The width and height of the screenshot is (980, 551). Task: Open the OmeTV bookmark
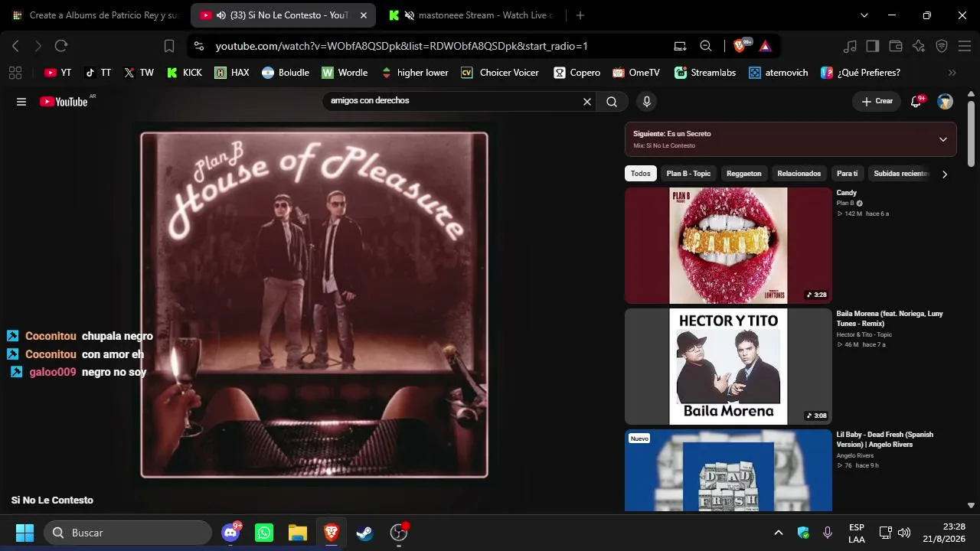636,73
